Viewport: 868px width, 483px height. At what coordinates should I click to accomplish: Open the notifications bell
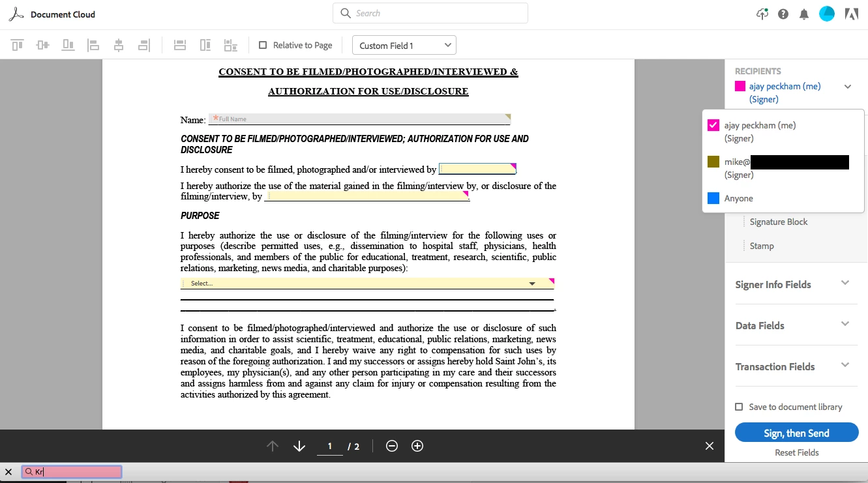click(x=804, y=14)
